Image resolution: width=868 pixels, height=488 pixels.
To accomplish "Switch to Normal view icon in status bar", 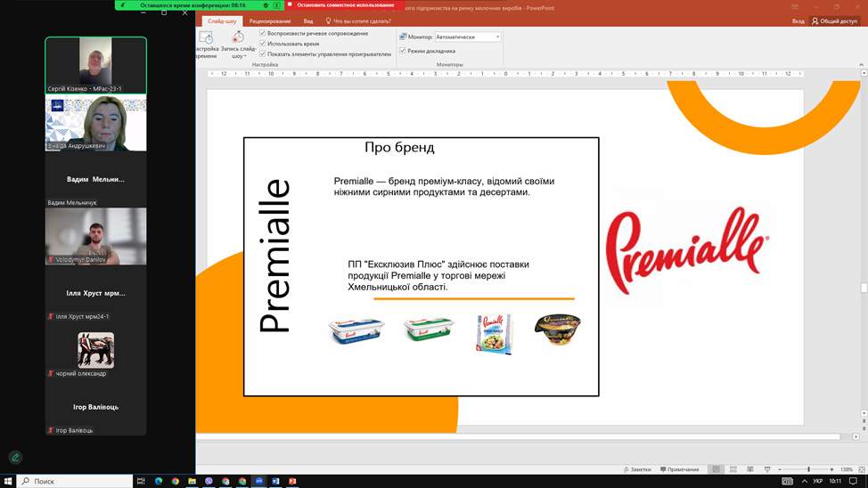I will coord(716,469).
